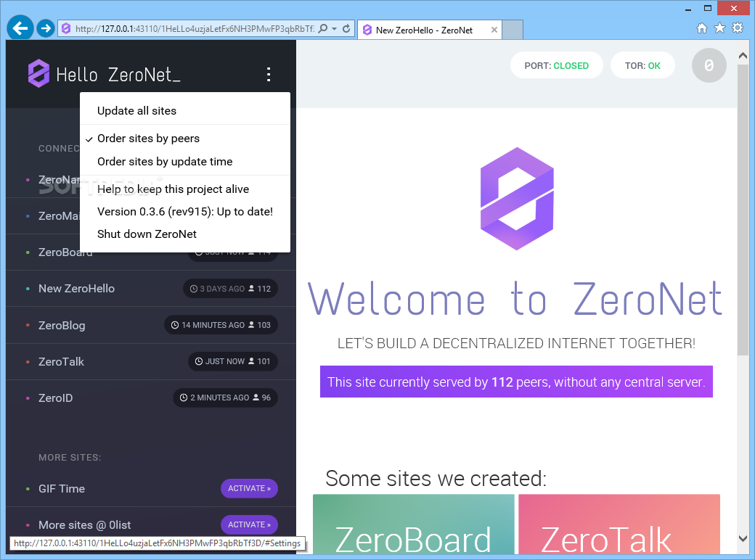
Task: Open the ZeroTalk site card
Action: [x=619, y=524]
